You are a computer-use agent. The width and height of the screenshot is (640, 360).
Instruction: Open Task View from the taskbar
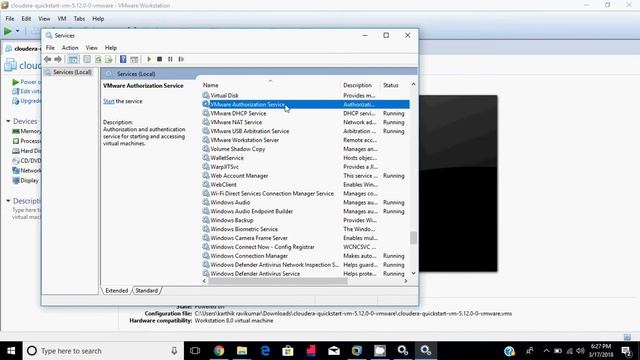195,351
